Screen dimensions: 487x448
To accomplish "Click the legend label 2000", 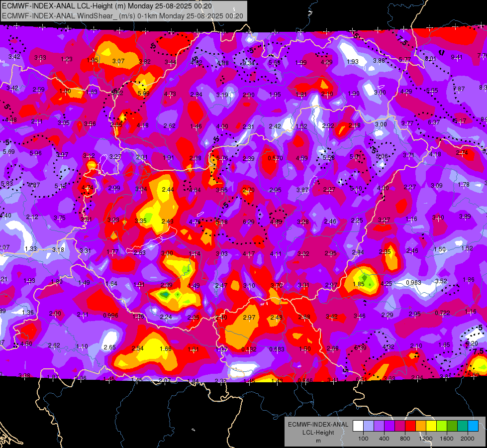I will 468,439.
